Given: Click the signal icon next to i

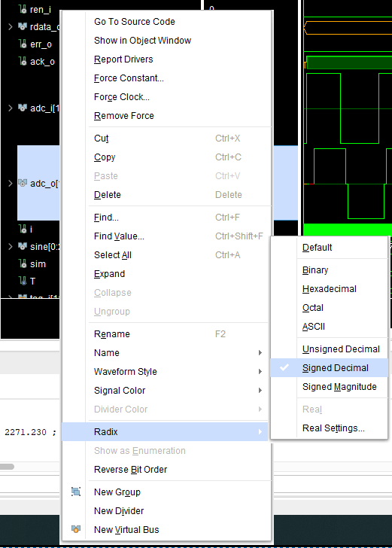Looking at the screenshot, I should 23,229.
